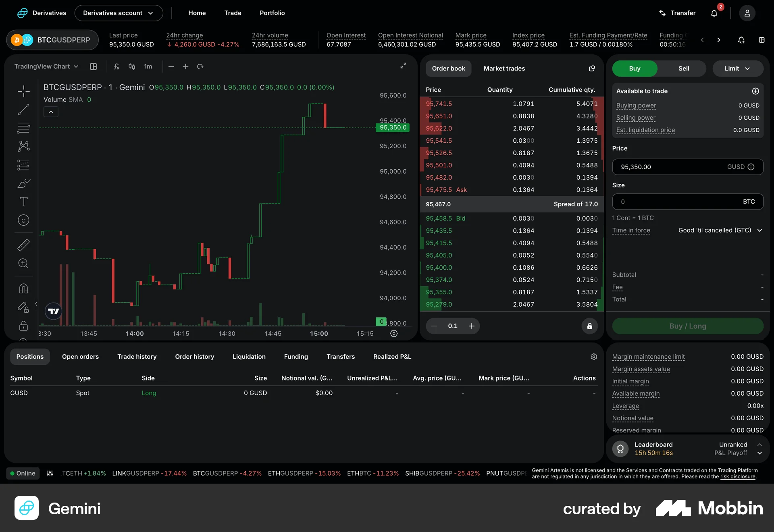The width and height of the screenshot is (774, 532).
Task: Pop out the order book panel
Action: (x=591, y=69)
